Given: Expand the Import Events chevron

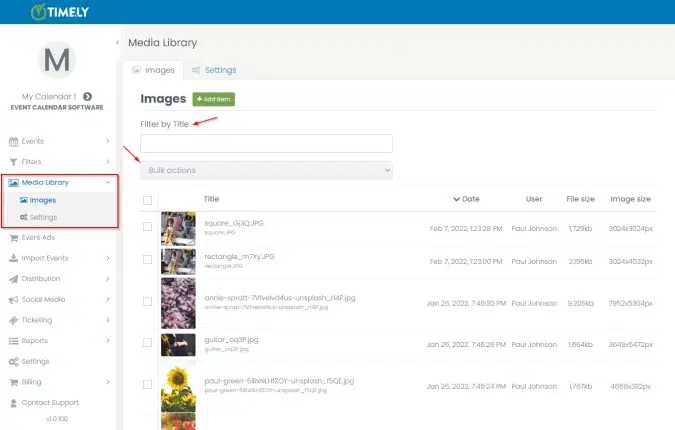Looking at the screenshot, I should pyautogui.click(x=108, y=258).
